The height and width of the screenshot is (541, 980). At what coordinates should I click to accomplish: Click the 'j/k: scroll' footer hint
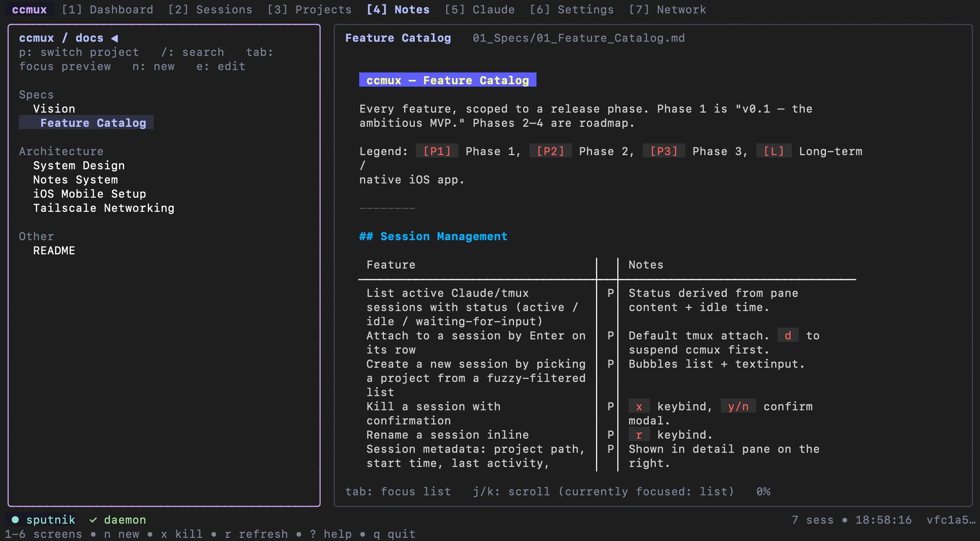click(x=512, y=491)
